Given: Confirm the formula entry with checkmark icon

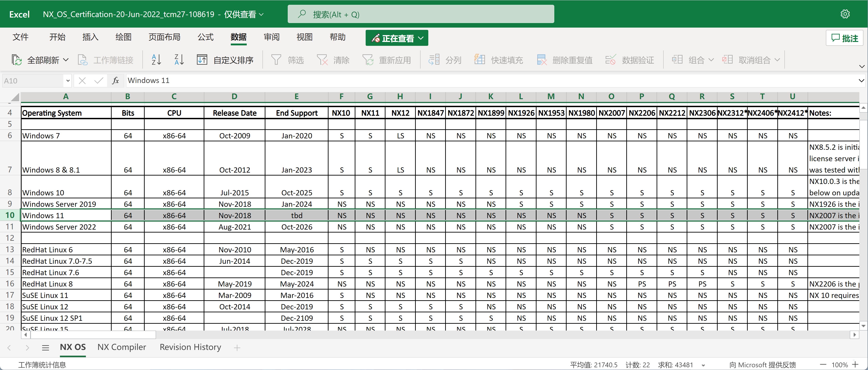Looking at the screenshot, I should [99, 81].
